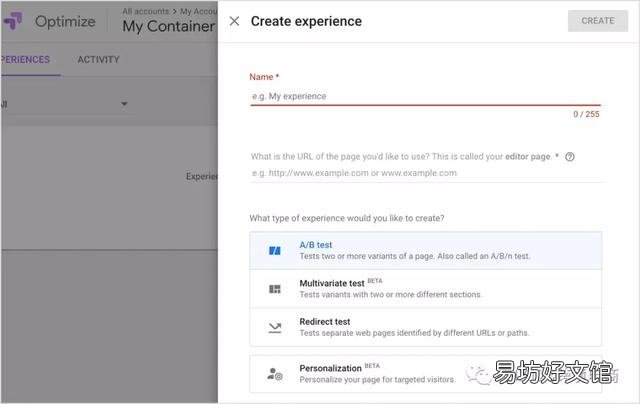Select the Redirect test option
Image resolution: width=640 pixels, height=404 pixels.
425,327
